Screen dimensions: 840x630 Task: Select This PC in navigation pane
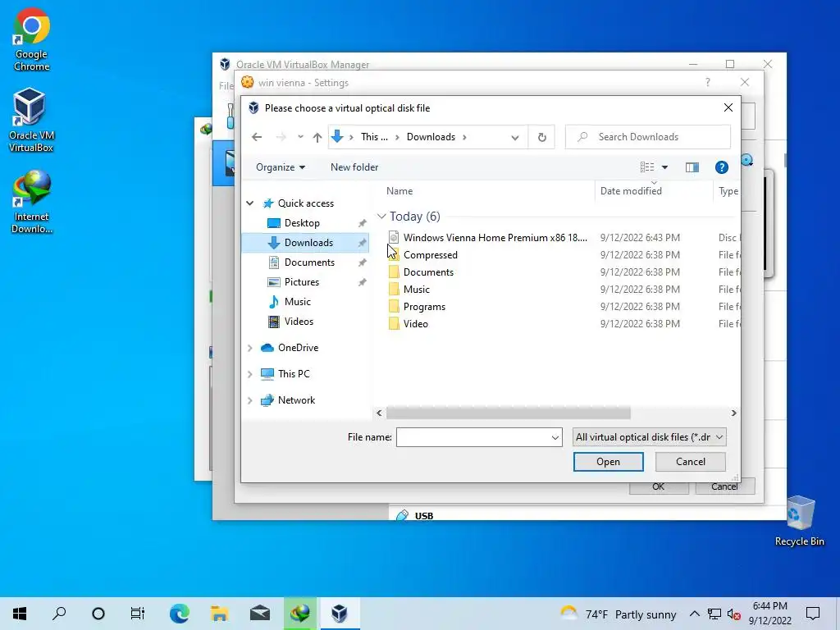(x=293, y=374)
